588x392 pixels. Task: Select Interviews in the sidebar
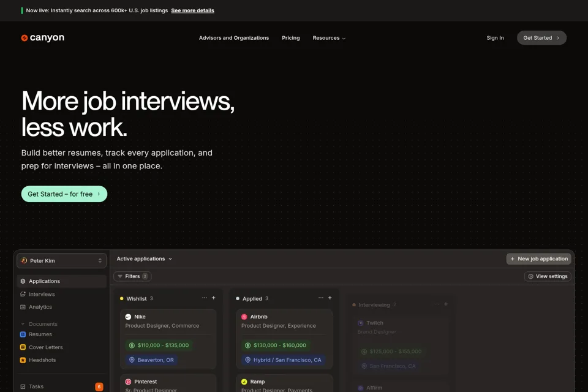pyautogui.click(x=61, y=294)
